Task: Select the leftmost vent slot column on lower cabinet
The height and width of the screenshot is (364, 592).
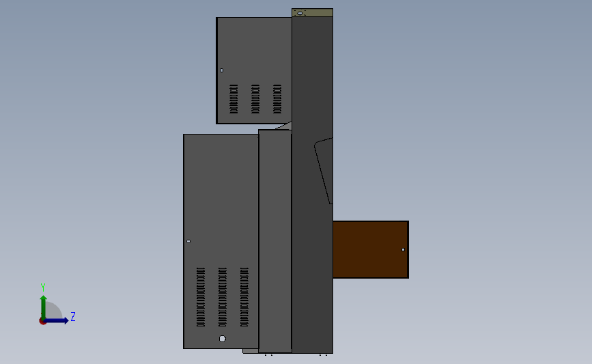Action: (201, 297)
